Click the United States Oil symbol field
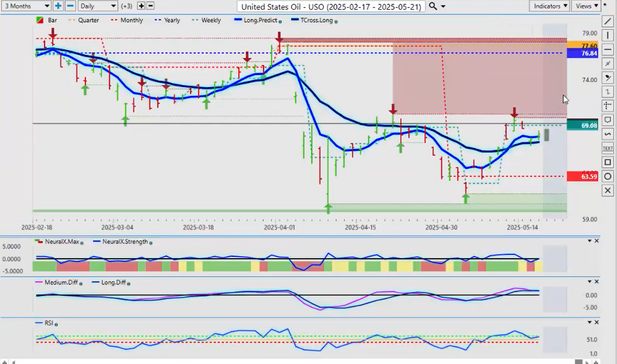617x364 pixels. [331, 6]
